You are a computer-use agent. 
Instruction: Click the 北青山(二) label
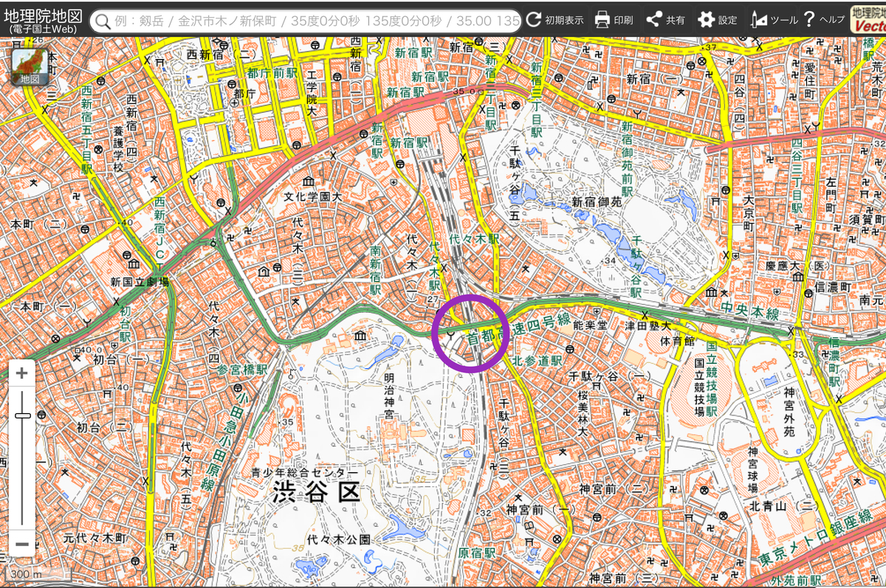click(783, 508)
